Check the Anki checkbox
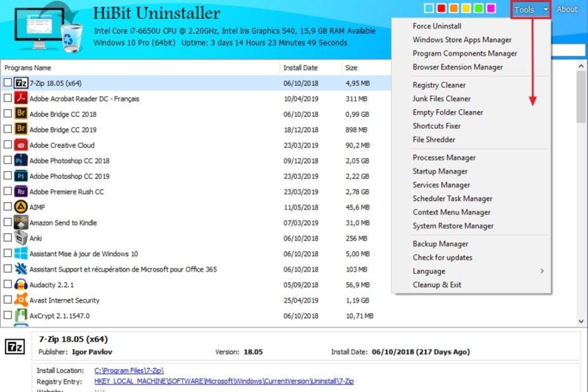Image resolution: width=588 pixels, height=392 pixels. (x=8, y=238)
